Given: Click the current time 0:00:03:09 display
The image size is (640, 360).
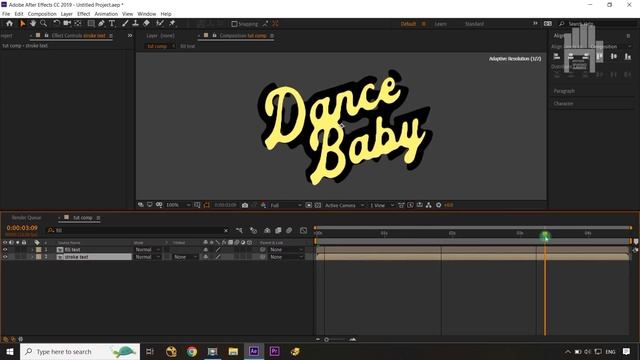Looking at the screenshot, I should [22, 228].
